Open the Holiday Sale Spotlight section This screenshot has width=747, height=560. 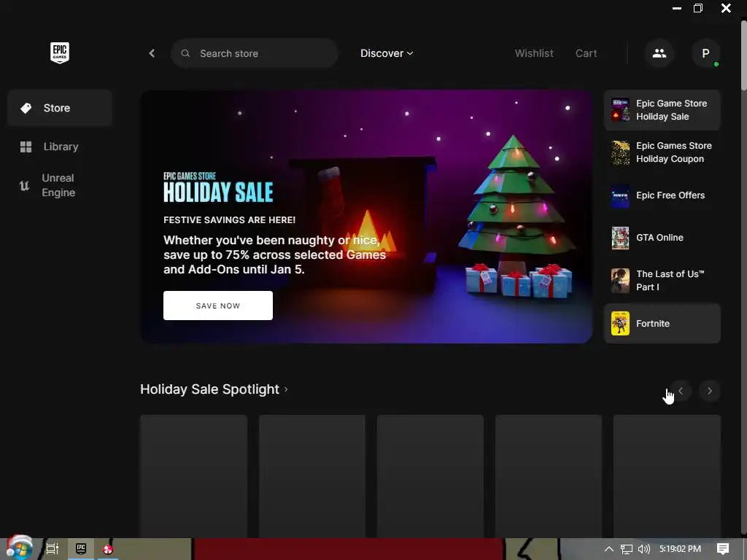pyautogui.click(x=214, y=389)
